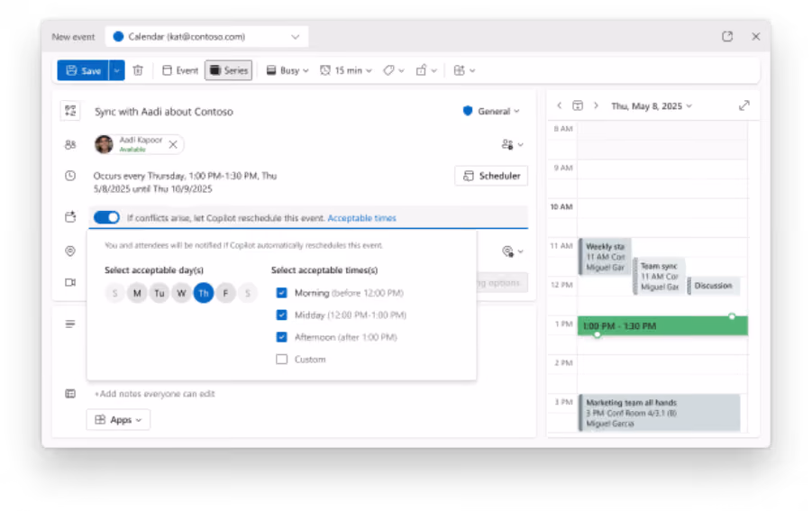Open the Save split-button arrow
Image resolution: width=812 pixels, height=511 pixels.
(117, 70)
